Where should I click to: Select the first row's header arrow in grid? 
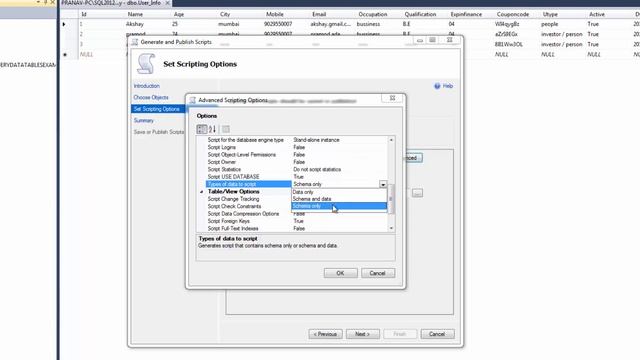[64, 24]
